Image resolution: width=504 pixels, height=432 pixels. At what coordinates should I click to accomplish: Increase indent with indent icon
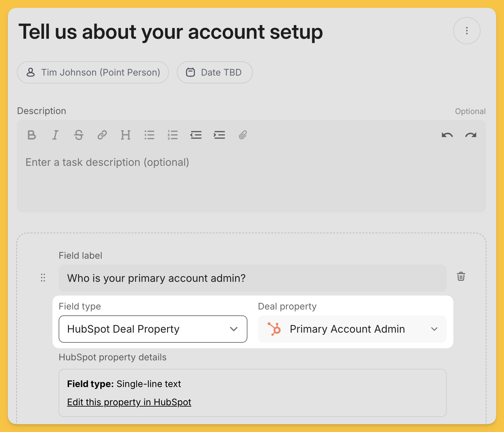click(219, 135)
